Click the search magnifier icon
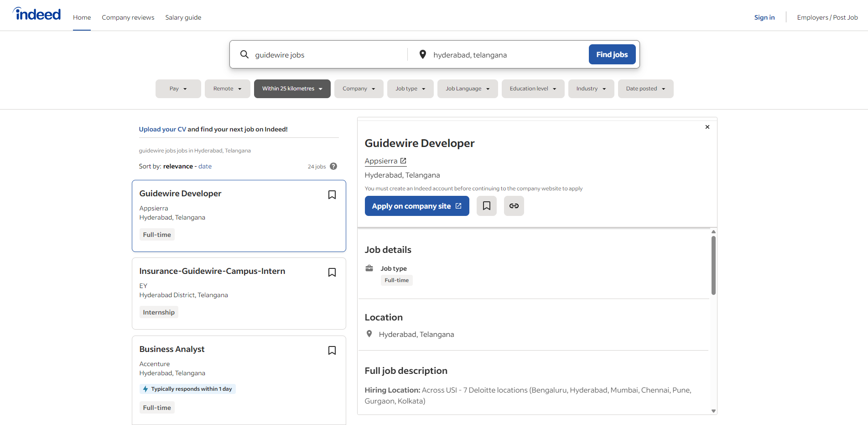 [244, 54]
